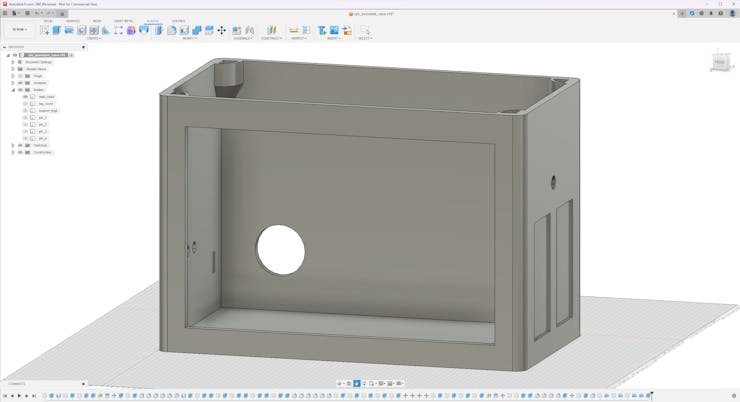
Task: Click the ViewCube in the corner
Action: tap(719, 63)
